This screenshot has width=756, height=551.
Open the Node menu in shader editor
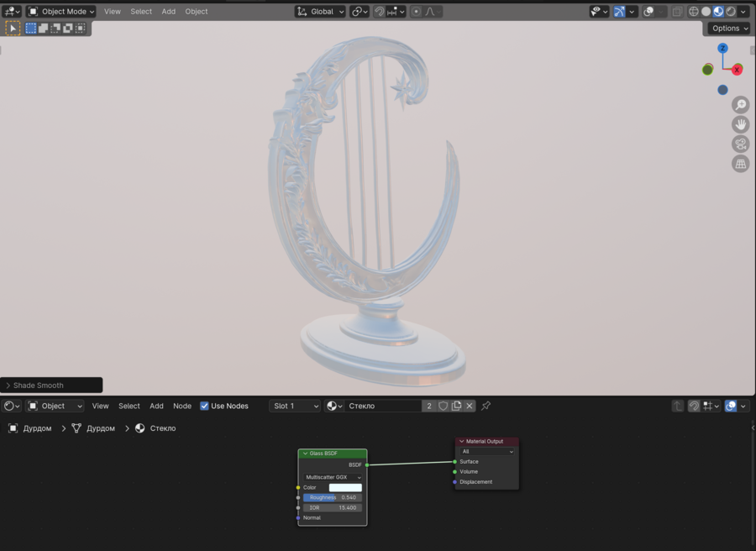click(x=182, y=406)
